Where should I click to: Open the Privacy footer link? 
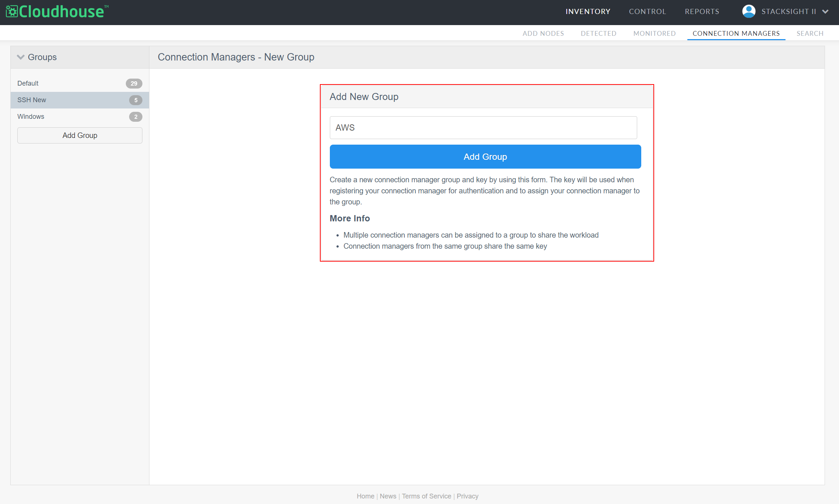[467, 496]
